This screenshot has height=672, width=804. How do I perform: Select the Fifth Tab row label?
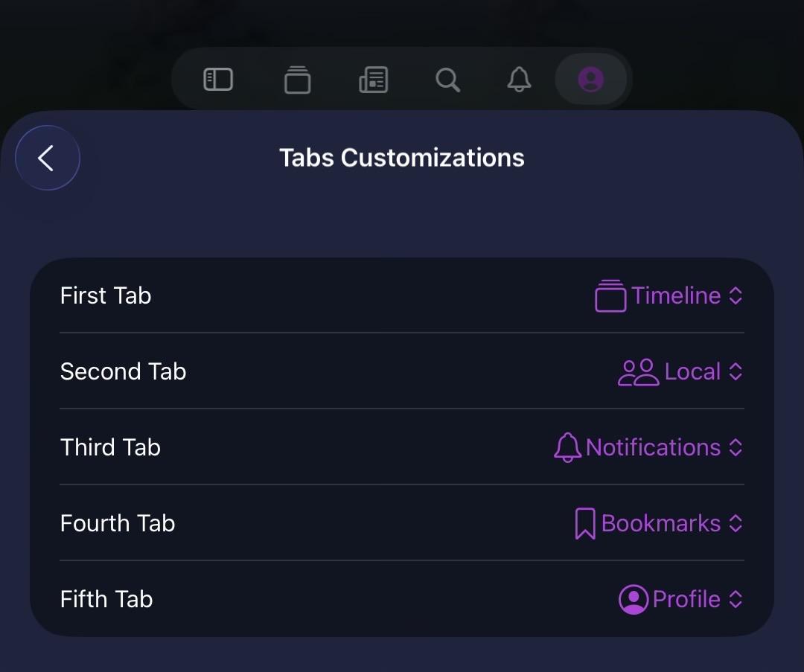click(x=106, y=599)
